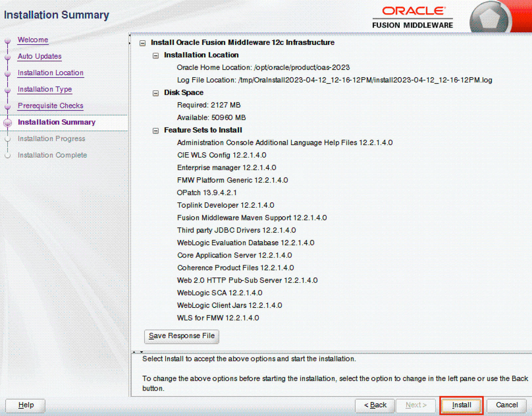Screen dimensions: 532x416
Task: Cancel the installation wizard
Action: pos(507,405)
